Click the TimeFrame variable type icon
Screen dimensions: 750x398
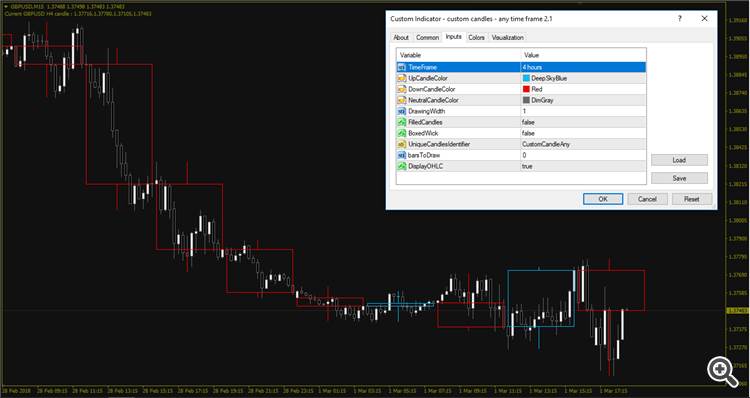401,67
